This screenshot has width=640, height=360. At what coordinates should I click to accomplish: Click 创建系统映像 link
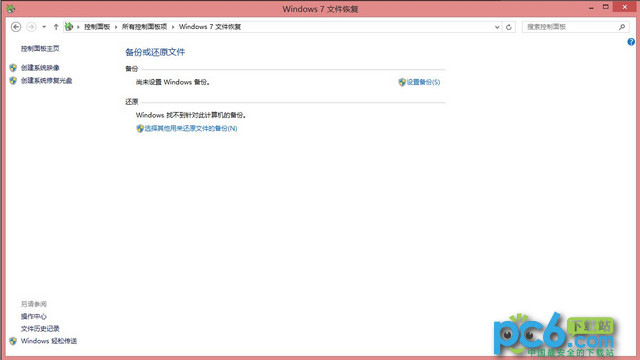[40, 68]
